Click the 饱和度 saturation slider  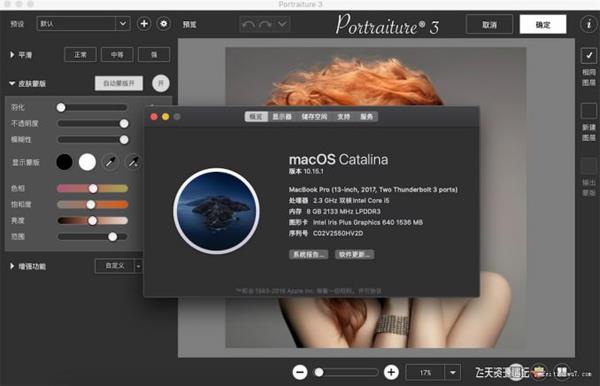tap(92, 205)
